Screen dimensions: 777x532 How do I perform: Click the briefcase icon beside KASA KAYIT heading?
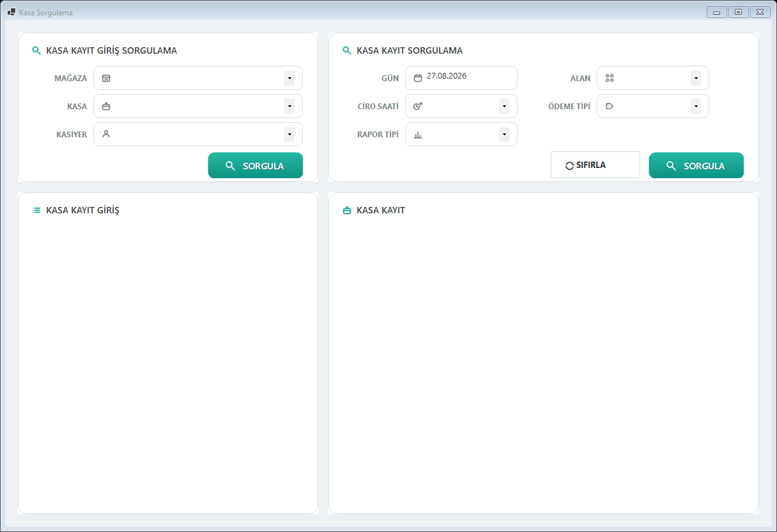point(347,210)
